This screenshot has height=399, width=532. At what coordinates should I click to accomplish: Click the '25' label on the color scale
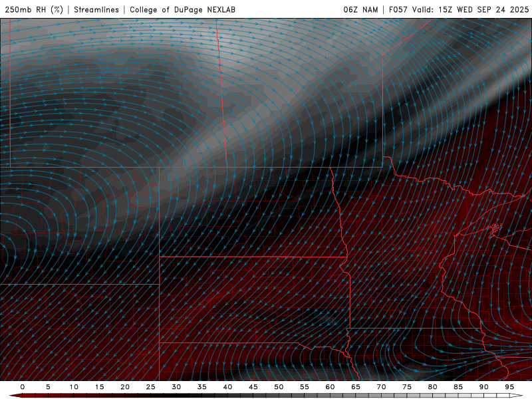(x=151, y=387)
